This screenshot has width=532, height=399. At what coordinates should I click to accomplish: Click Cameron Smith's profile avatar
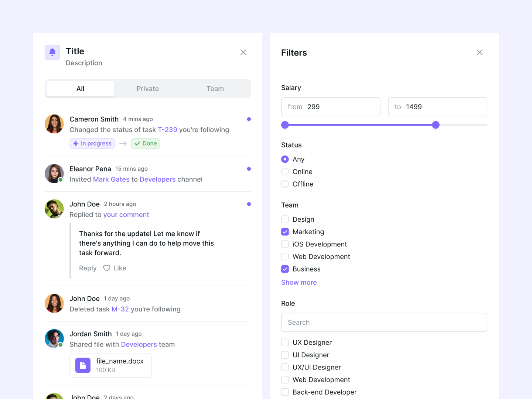[x=54, y=124]
